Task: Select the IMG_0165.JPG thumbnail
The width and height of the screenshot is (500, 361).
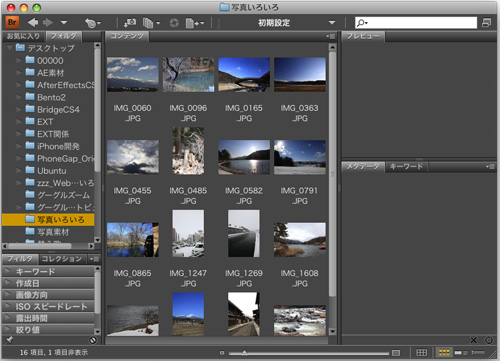Action: point(244,75)
